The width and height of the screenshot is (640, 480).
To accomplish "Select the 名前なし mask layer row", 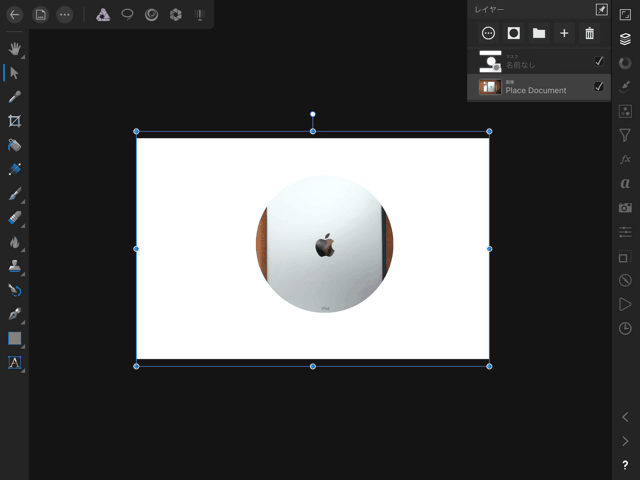I will pyautogui.click(x=539, y=61).
